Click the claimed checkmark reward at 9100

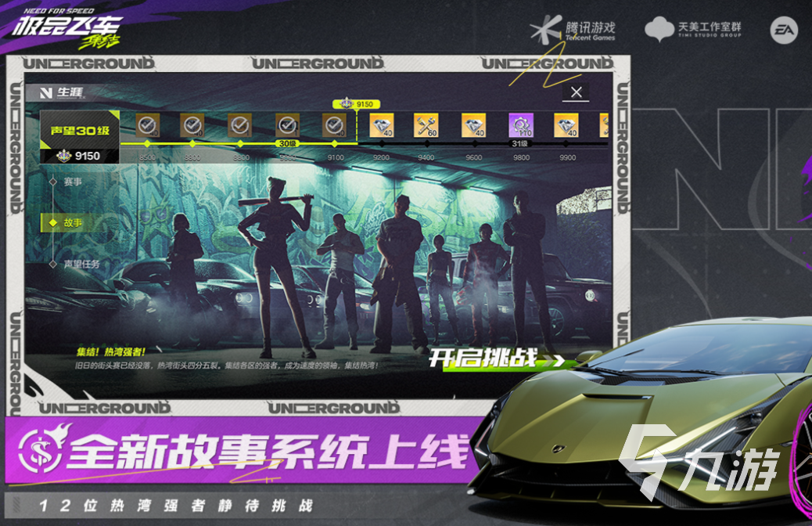334,124
